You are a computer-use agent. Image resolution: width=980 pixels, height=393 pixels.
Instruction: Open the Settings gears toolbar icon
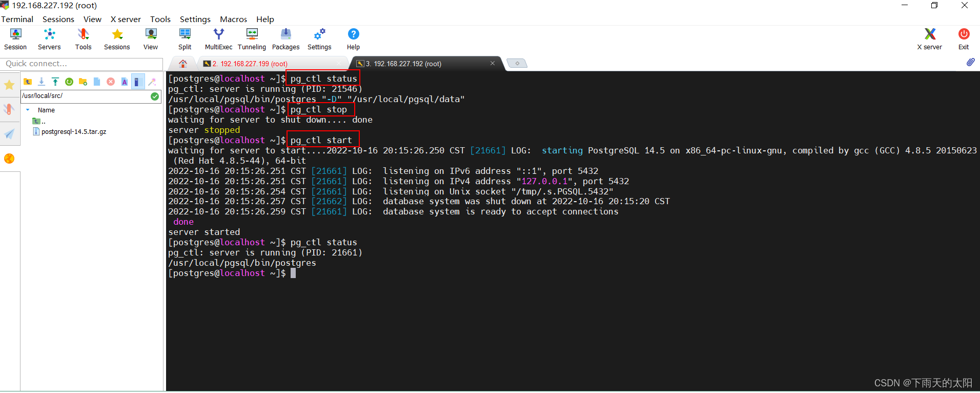pyautogui.click(x=319, y=40)
